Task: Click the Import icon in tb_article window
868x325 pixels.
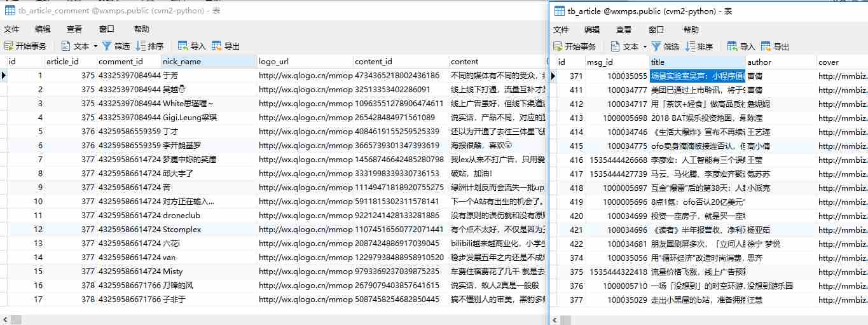Action: pos(733,46)
